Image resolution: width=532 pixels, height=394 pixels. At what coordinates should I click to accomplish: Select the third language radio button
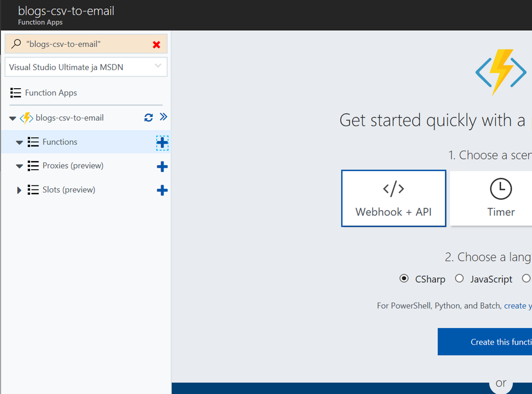click(526, 279)
